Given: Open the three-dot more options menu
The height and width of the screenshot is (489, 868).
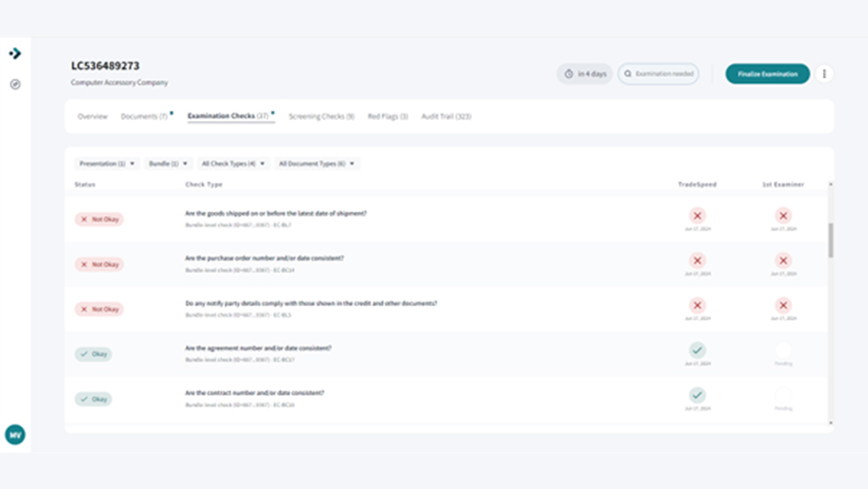Looking at the screenshot, I should tap(825, 74).
